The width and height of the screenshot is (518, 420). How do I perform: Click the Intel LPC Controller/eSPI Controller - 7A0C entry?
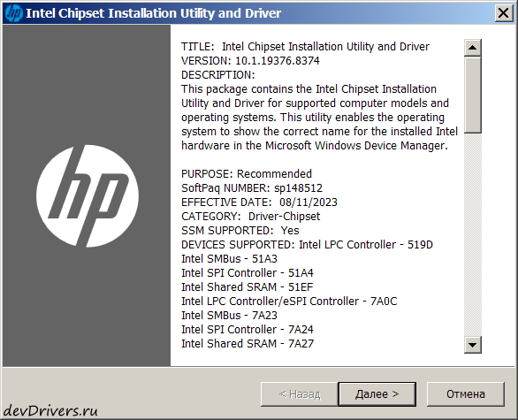coord(289,302)
